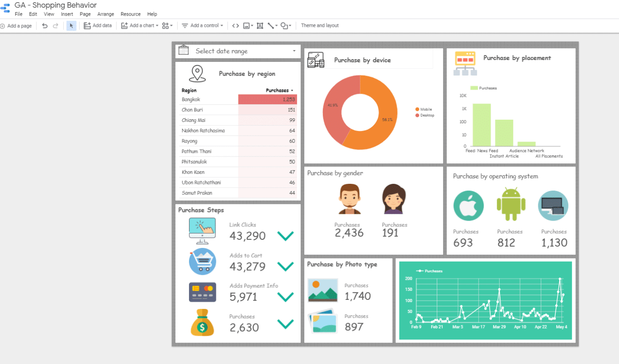
Task: Click the Undo icon
Action: coord(44,25)
